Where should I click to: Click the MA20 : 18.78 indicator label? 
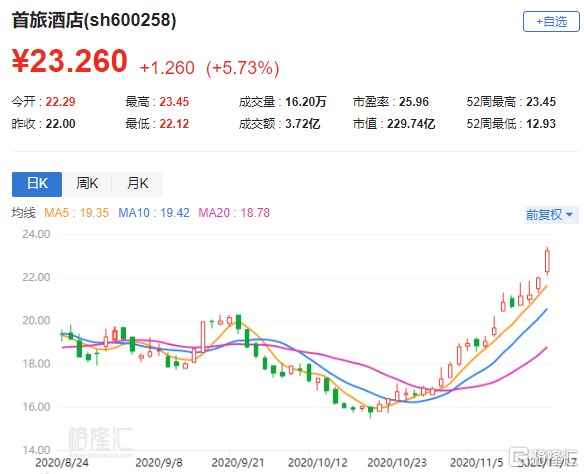coord(234,213)
